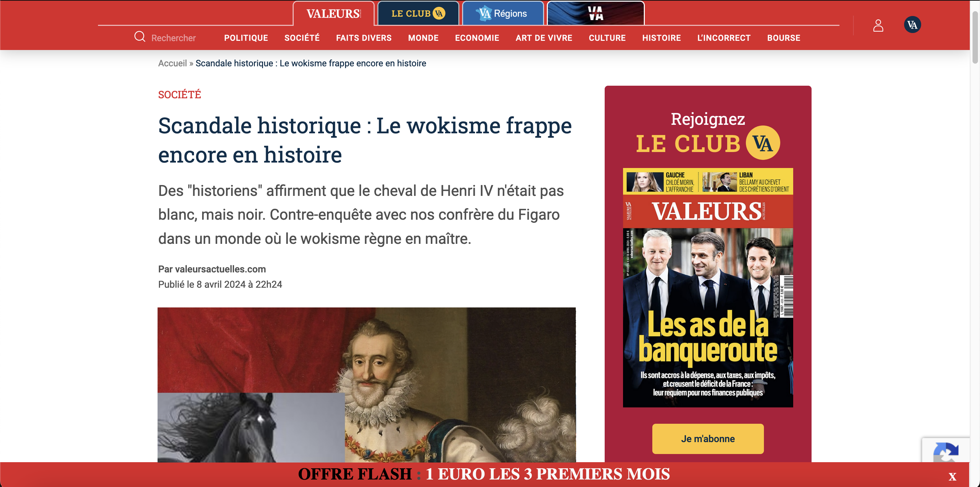Screen dimensions: 980x487
Task: Open the ART DE VIVRE menu section
Action: 544,38
